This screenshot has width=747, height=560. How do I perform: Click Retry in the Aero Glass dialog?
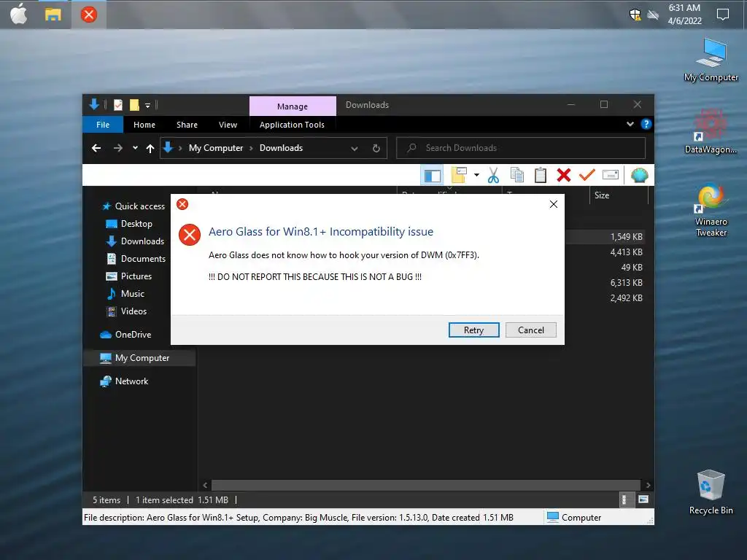473,330
